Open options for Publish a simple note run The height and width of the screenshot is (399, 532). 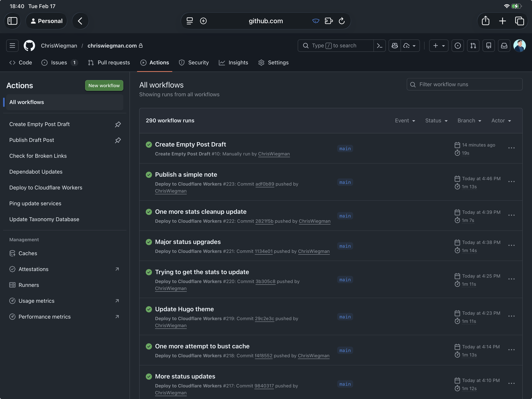[511, 182]
